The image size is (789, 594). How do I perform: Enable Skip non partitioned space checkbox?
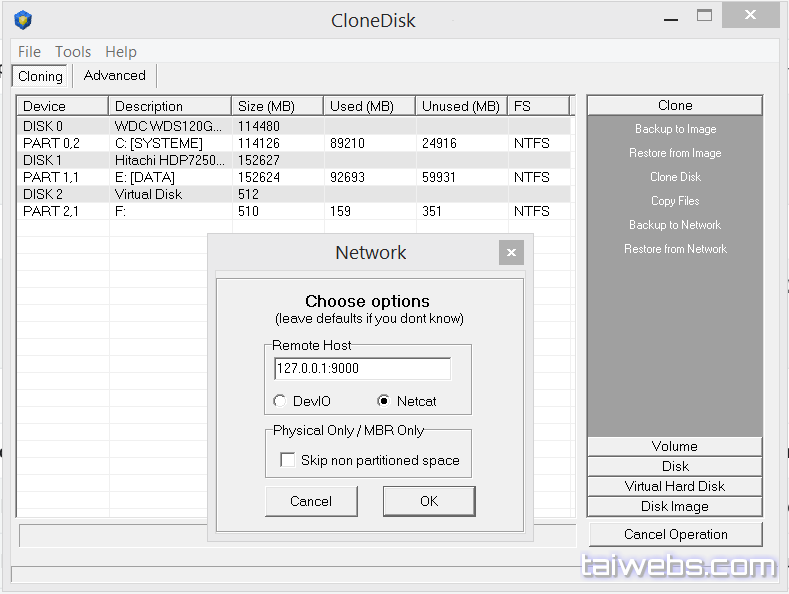(288, 460)
